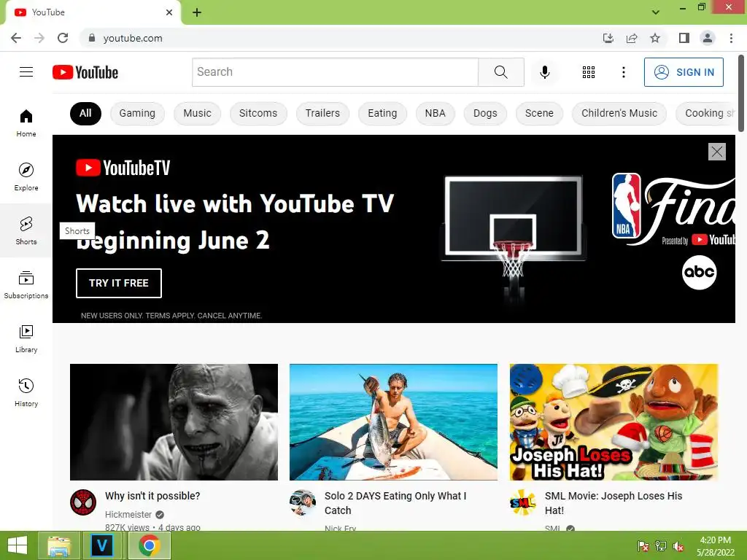The image size is (747, 560).
Task: Select the Children's Music filter chip
Action: pos(619,113)
